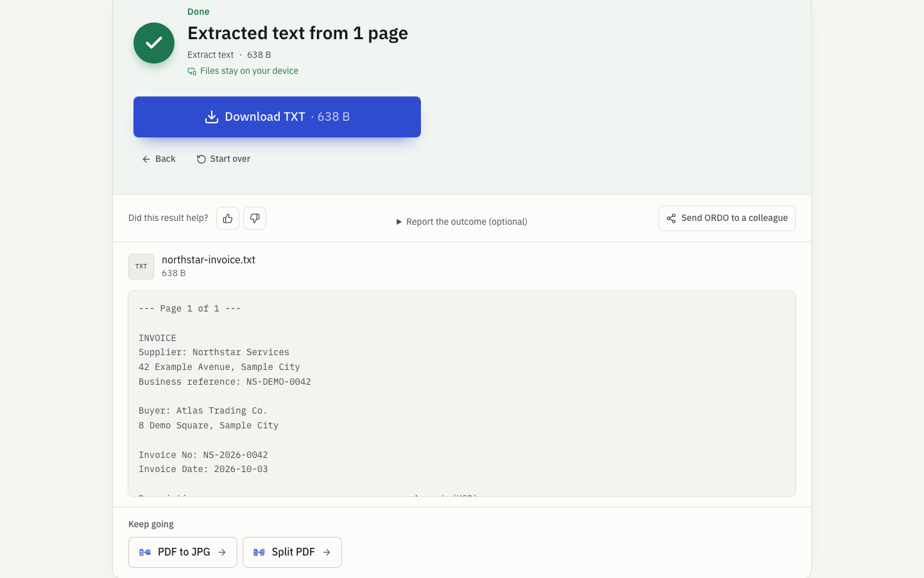Click the green success checkmark icon

click(x=154, y=43)
